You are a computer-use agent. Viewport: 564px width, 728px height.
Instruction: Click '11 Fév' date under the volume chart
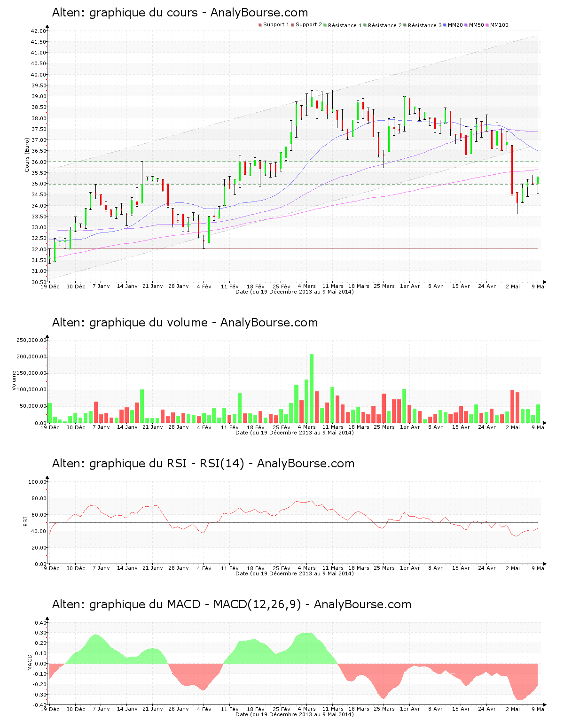click(230, 427)
